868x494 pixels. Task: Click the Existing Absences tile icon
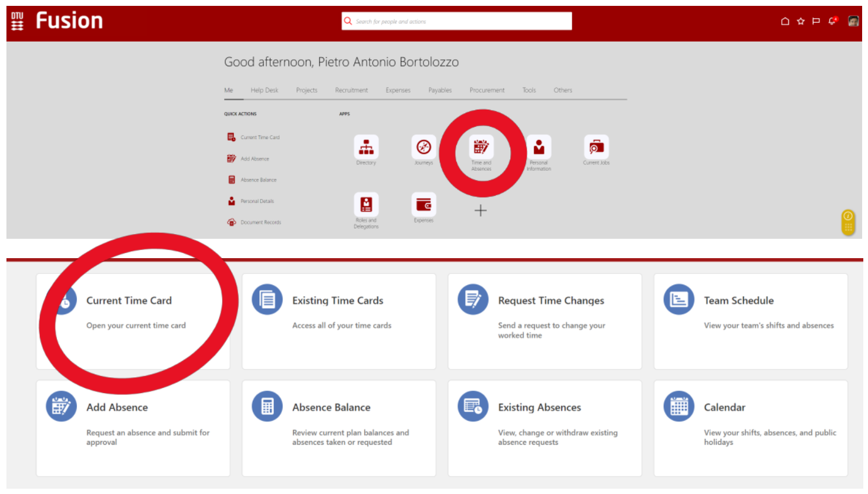473,407
